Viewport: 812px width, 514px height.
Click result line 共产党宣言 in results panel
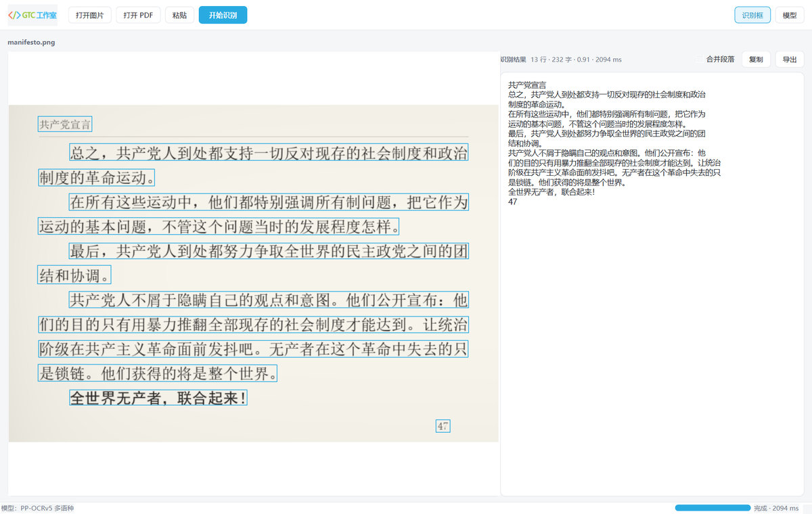(x=527, y=85)
